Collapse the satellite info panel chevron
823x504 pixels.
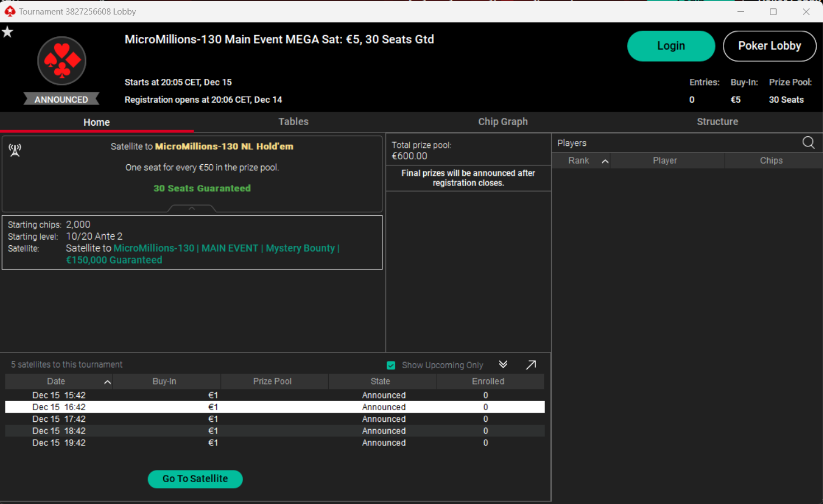[x=192, y=208]
